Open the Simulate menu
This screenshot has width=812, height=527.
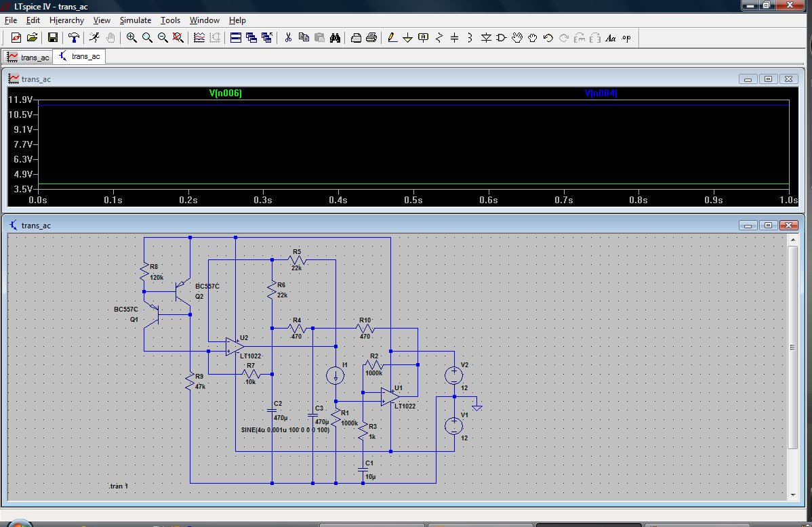(x=136, y=20)
